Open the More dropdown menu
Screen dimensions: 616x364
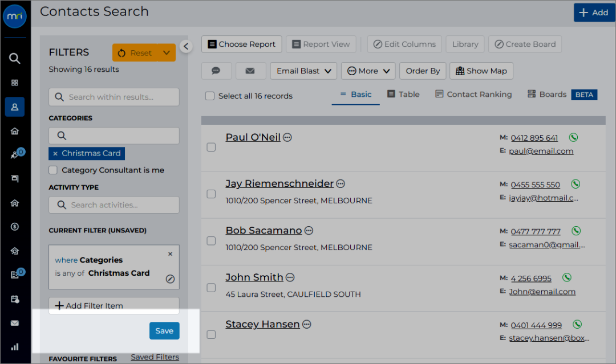click(x=368, y=71)
